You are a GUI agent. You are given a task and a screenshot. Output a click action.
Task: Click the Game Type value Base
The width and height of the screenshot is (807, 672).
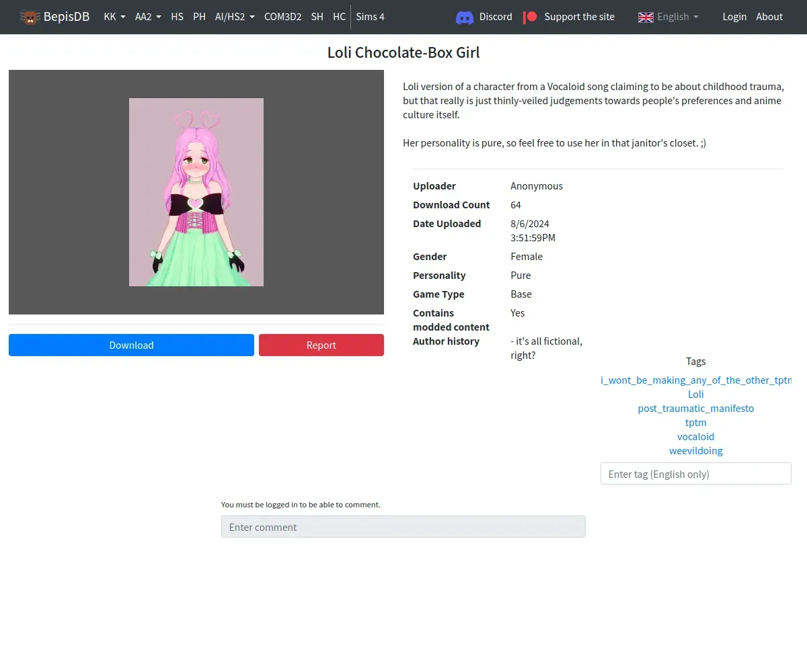[x=521, y=294]
